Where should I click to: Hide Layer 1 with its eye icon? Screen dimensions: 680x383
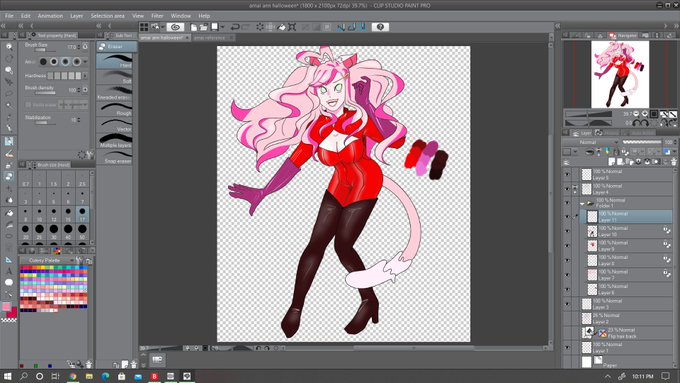click(567, 347)
